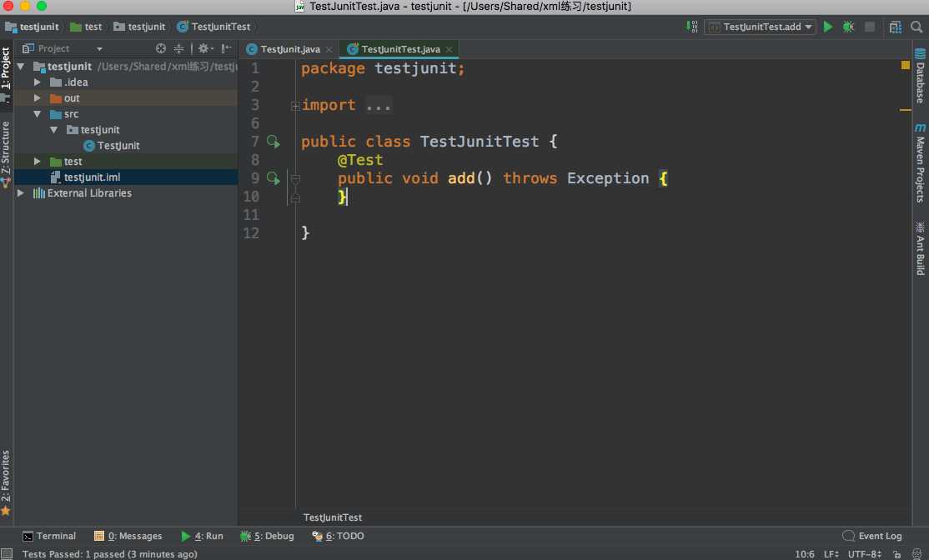
Task: Click run gutter icon beside add() method
Action: [x=274, y=178]
